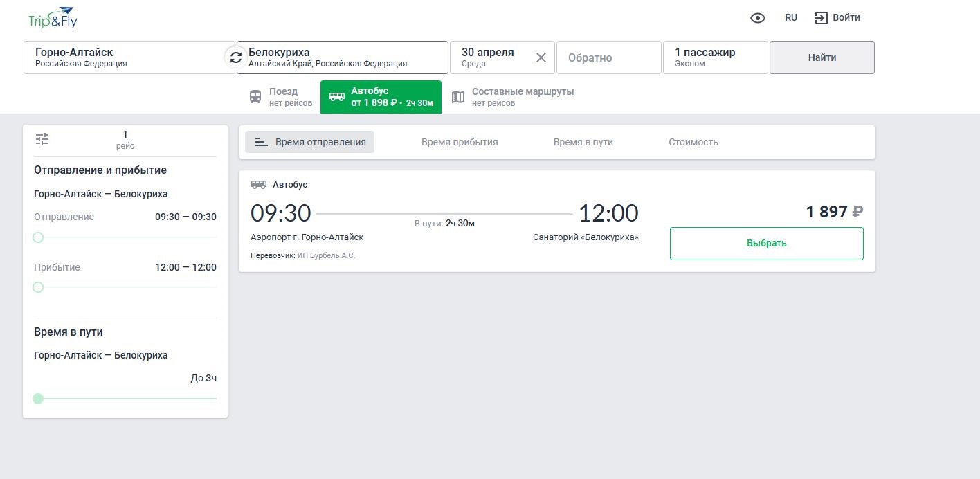
Task: Click the filter settings icon
Action: pos(42,139)
